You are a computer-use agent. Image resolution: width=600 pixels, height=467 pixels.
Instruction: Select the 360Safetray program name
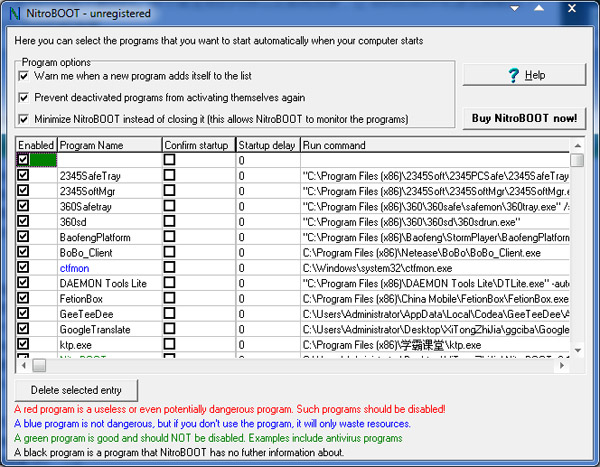(85, 207)
